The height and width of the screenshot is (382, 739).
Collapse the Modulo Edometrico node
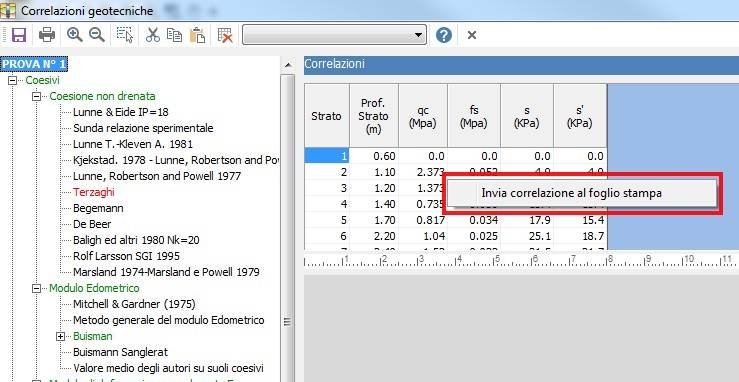[x=36, y=288]
